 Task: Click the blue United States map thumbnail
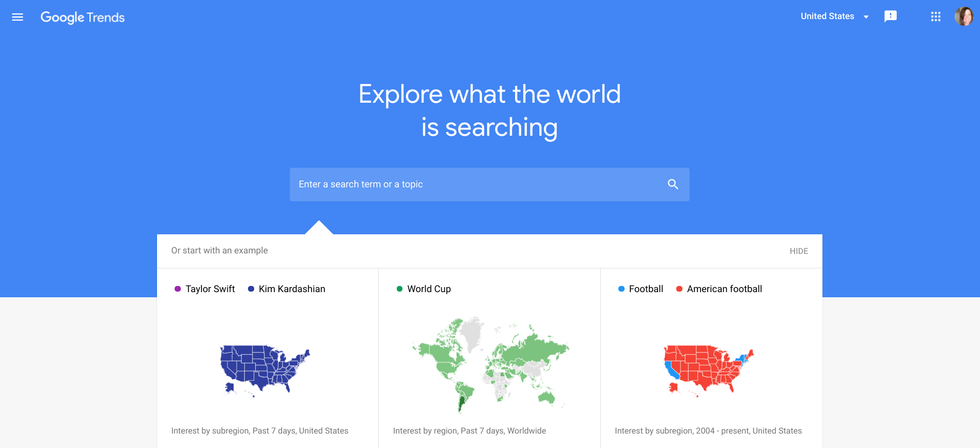coord(265,370)
